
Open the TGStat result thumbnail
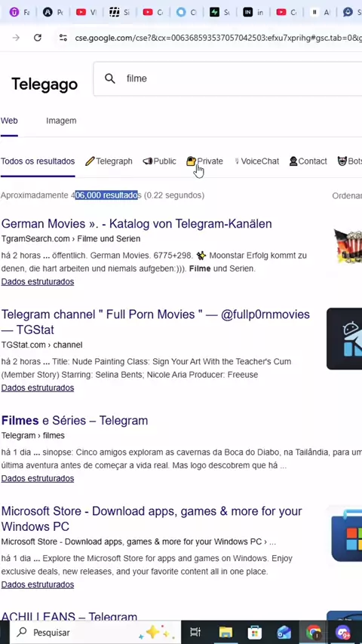[345, 339]
